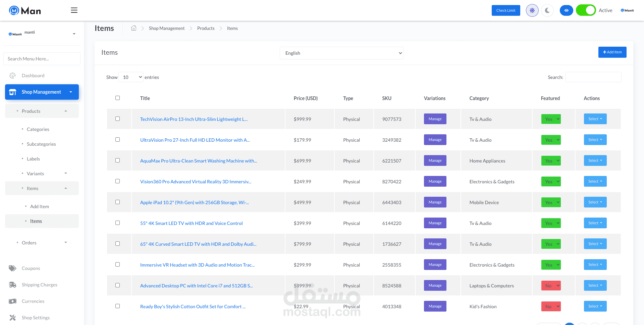Open the show entries count dropdown
644x325 pixels.
coord(131,77)
